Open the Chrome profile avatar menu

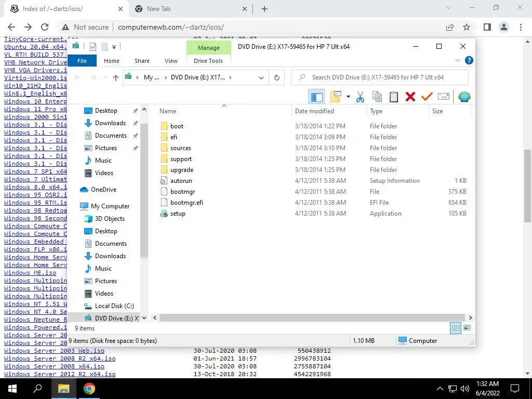504,27
